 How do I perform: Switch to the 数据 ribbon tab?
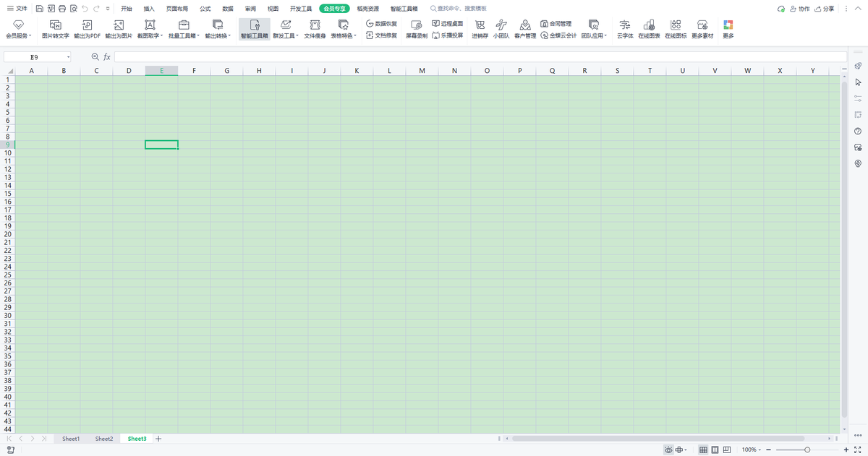coord(227,9)
